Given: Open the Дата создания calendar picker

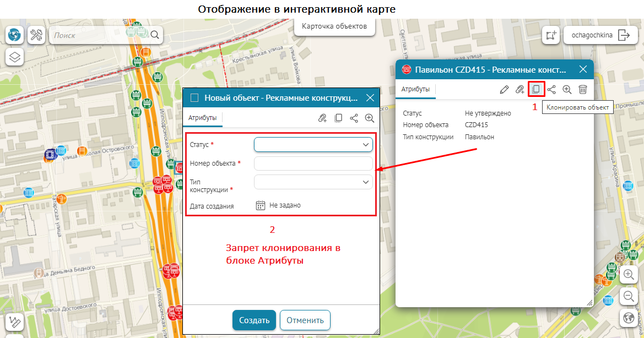Looking at the screenshot, I should pyautogui.click(x=261, y=205).
